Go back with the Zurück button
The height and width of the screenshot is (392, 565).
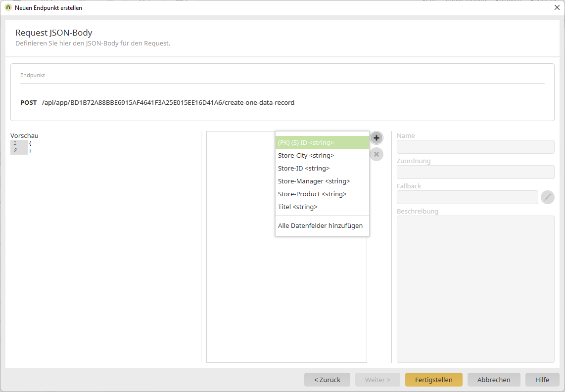coord(327,380)
